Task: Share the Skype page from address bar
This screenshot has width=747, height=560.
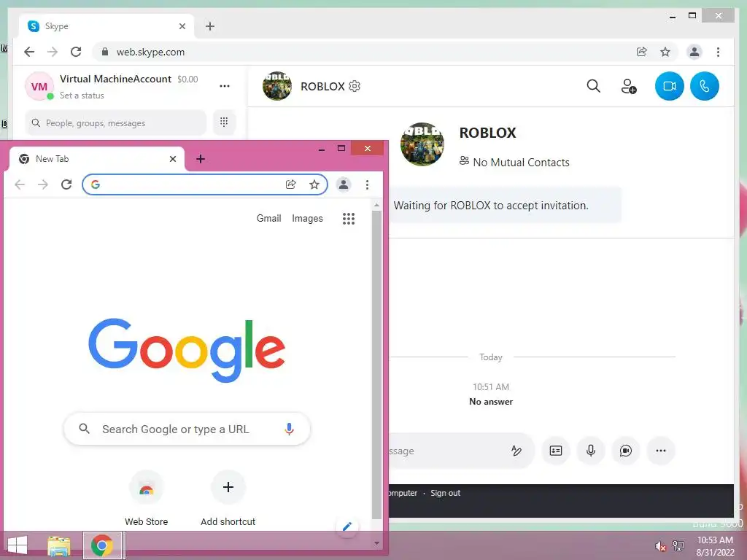Action: pyautogui.click(x=642, y=52)
